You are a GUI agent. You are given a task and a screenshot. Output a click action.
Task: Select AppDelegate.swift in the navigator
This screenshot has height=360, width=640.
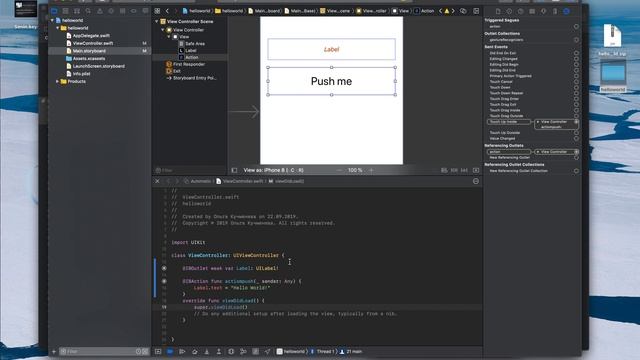91,36
